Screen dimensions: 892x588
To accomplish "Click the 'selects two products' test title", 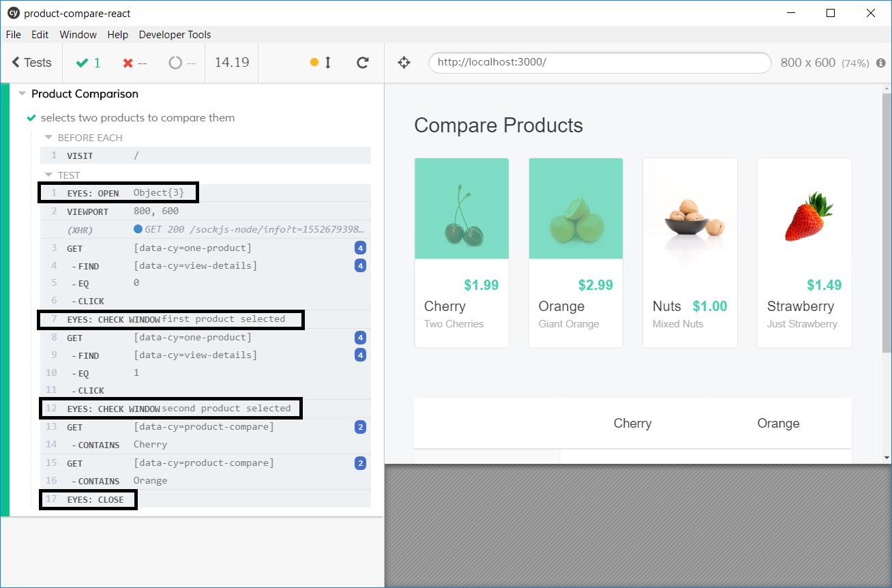I will click(138, 118).
